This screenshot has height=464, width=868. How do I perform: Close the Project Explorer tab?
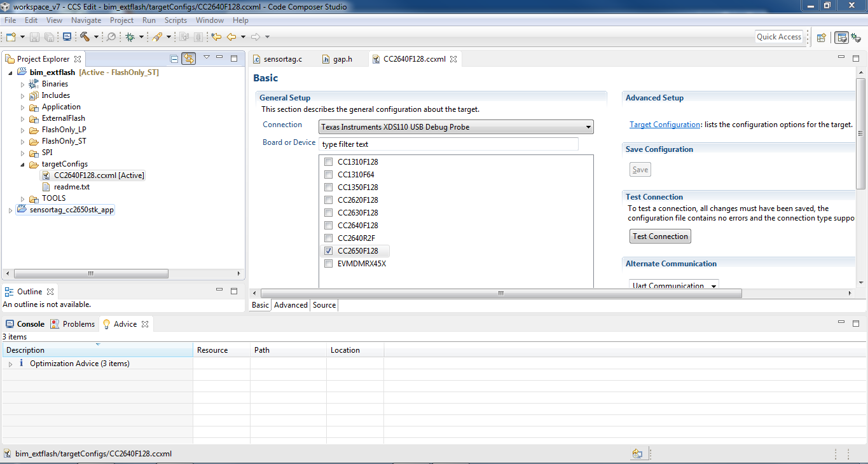point(78,59)
